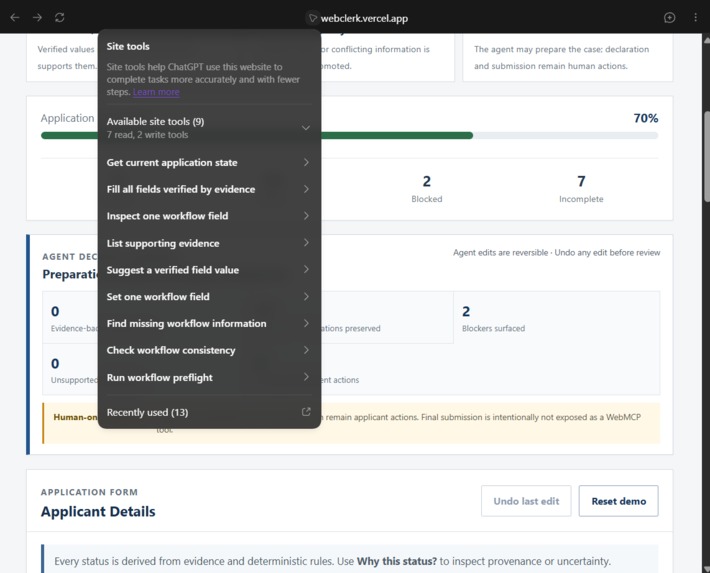Click the Site tools panel title
Screen dimensions: 710x573
[128, 46]
